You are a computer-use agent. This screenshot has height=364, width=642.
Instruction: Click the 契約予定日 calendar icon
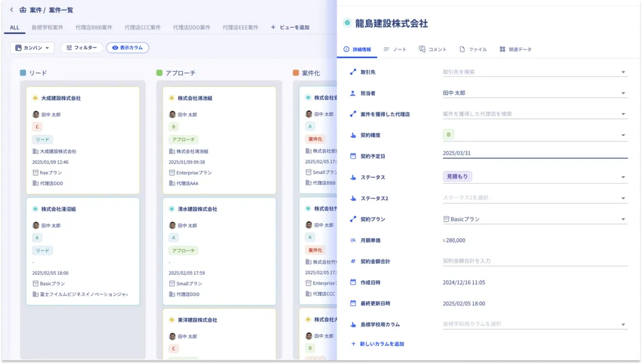pos(353,156)
